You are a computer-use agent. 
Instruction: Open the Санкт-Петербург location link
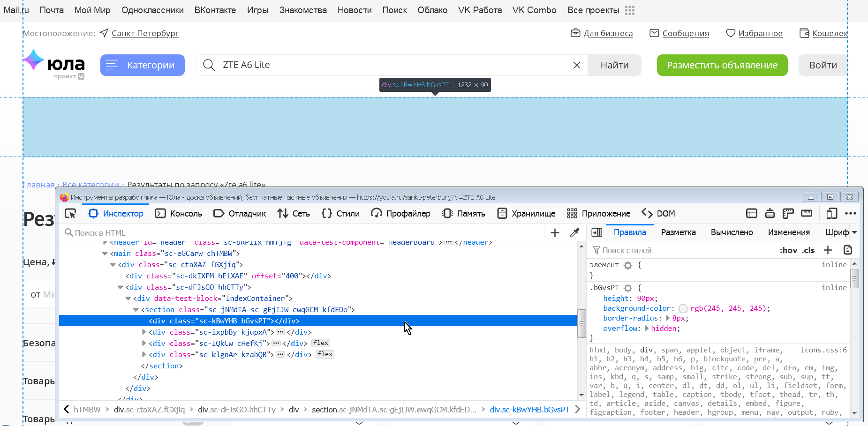pos(144,33)
